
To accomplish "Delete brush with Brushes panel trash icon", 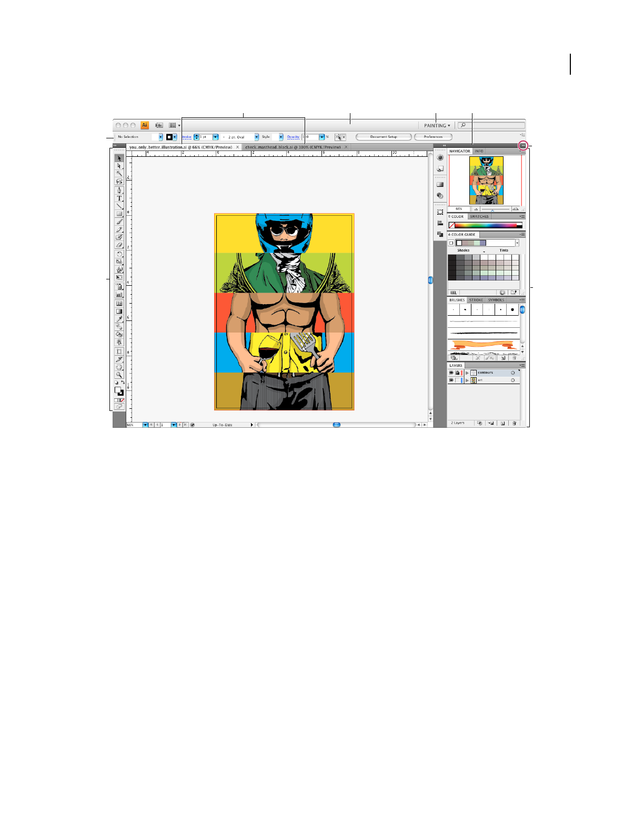I will coord(515,357).
